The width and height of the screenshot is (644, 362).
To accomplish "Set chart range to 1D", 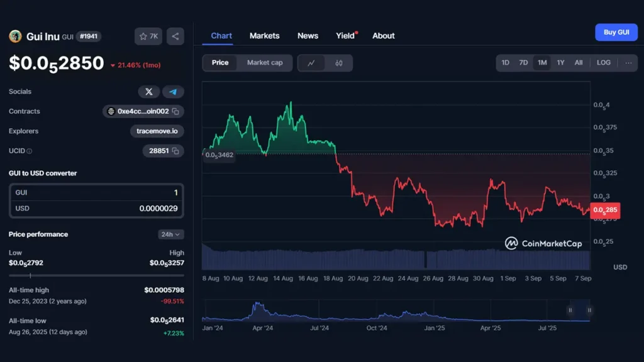I will tap(505, 63).
